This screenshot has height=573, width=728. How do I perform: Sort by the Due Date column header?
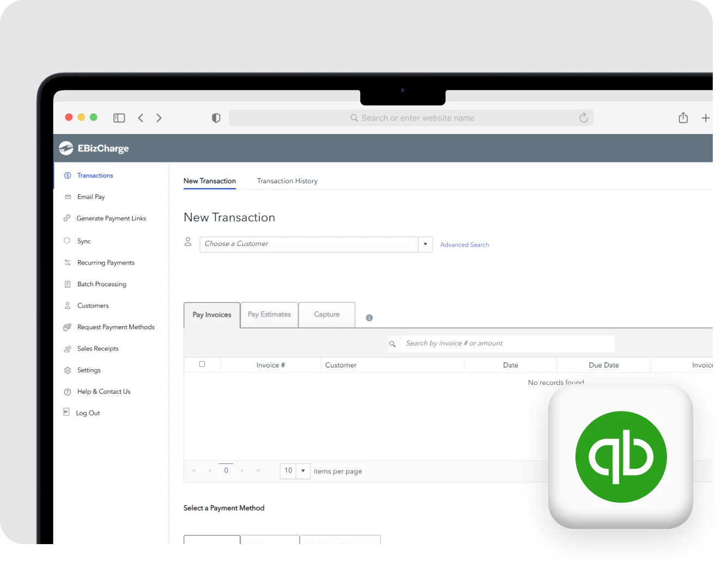click(x=604, y=365)
